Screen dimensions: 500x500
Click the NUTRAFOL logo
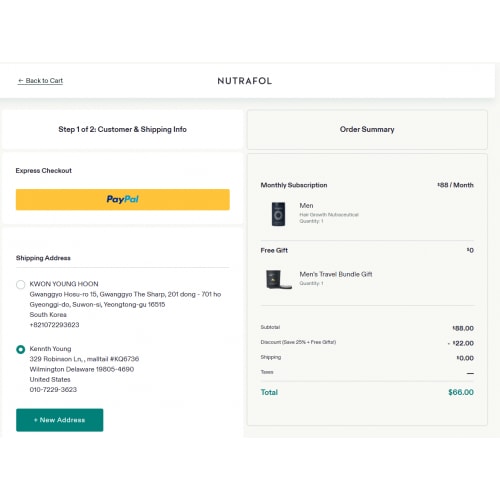(245, 81)
